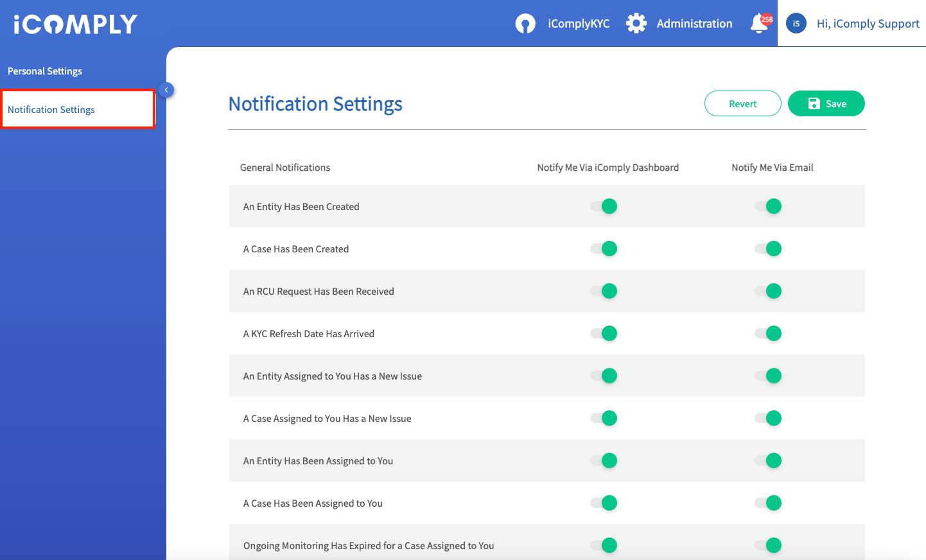Toggle dashboard notification for KYC Refresh Date Has Arrived

pos(604,333)
